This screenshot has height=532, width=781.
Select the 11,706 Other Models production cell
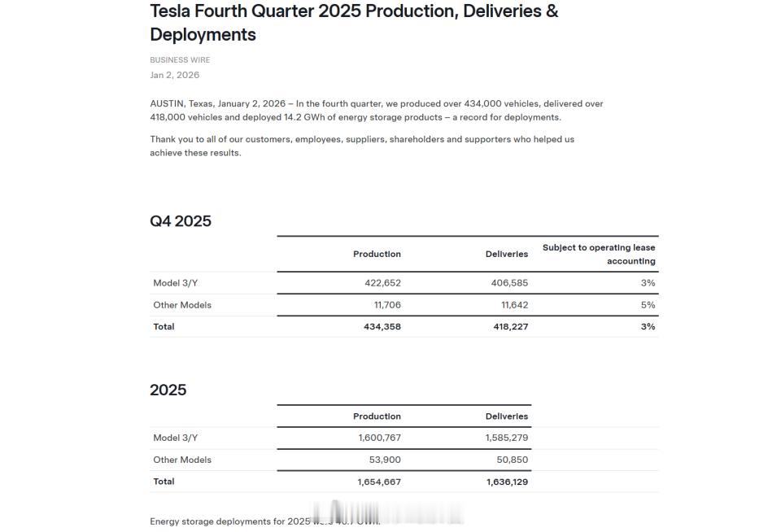tap(386, 305)
